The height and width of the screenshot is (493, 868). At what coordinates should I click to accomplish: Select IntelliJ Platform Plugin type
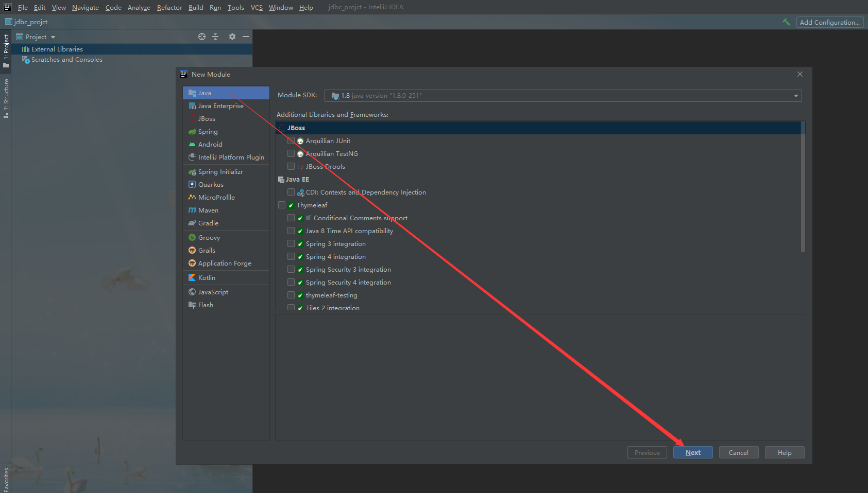[x=226, y=157]
